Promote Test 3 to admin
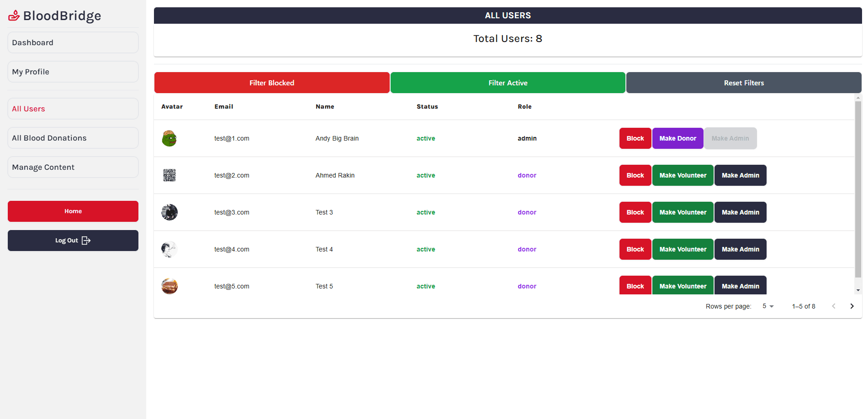 [x=740, y=212]
